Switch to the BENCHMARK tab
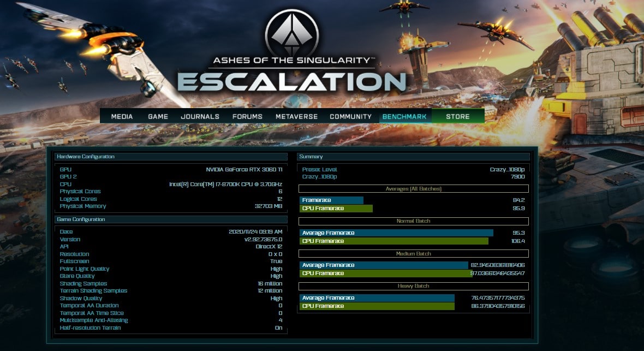 (x=404, y=116)
